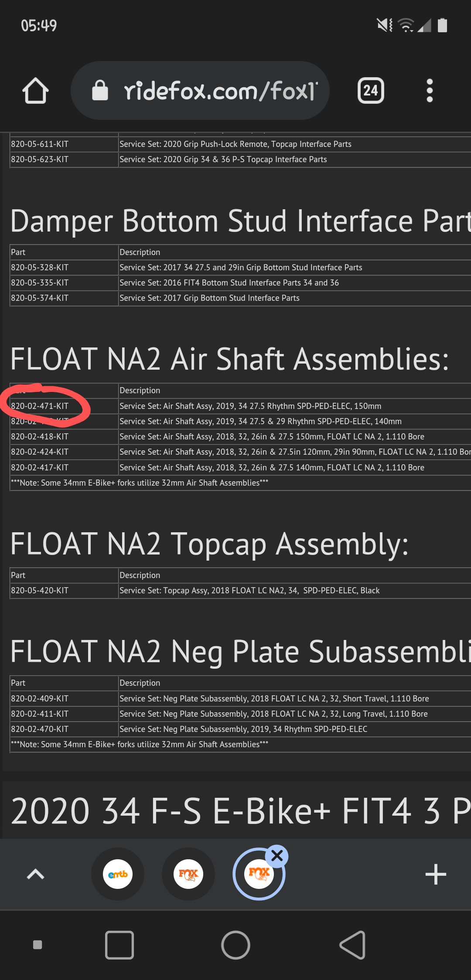Tap the Wi-Fi status icon
471x980 pixels.
pyautogui.click(x=406, y=25)
